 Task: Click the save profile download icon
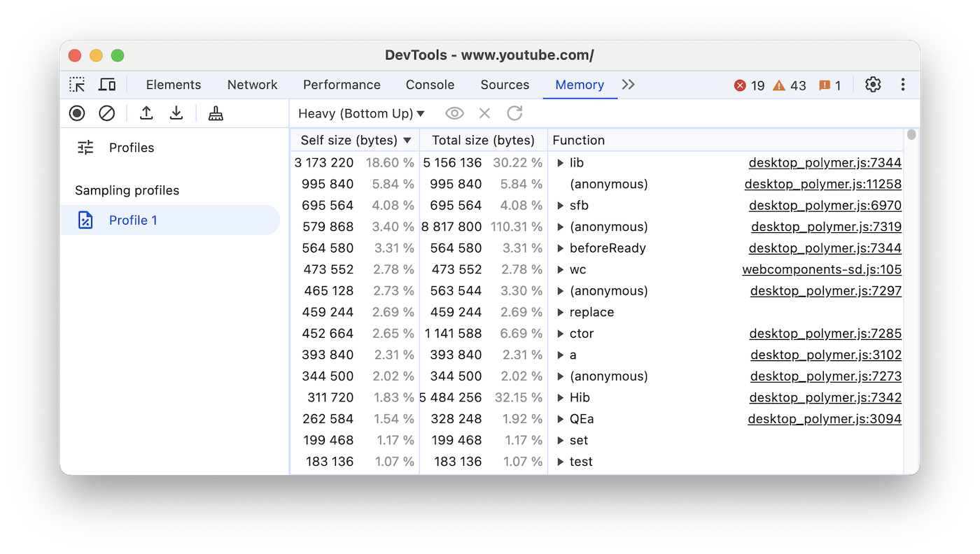[x=176, y=113]
